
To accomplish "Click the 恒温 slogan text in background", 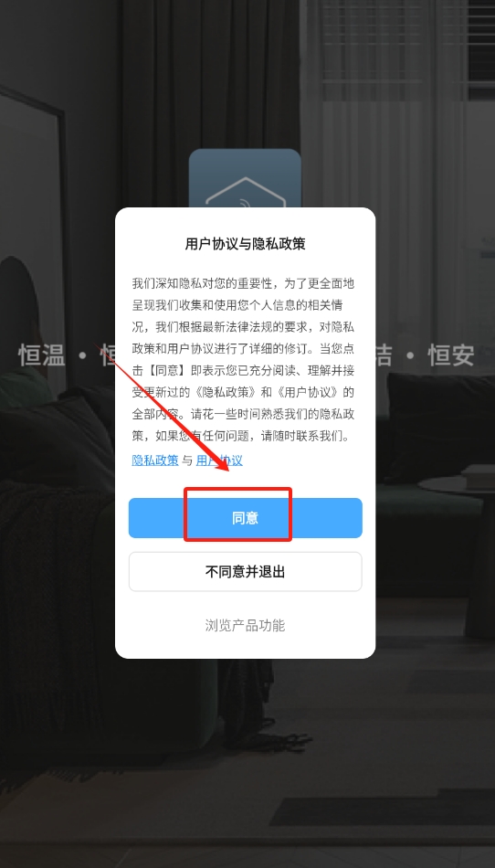I will click(42, 355).
